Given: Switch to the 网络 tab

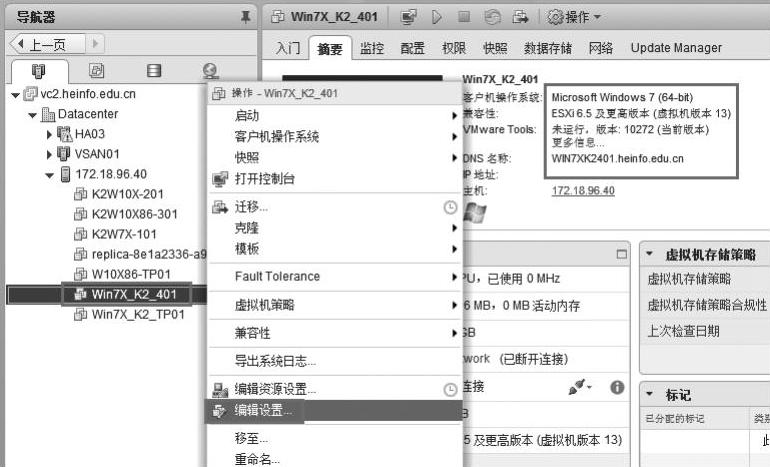Looking at the screenshot, I should click(x=601, y=48).
